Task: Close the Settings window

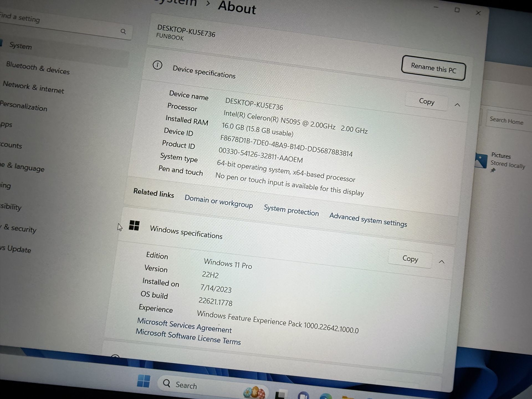Action: [x=478, y=13]
